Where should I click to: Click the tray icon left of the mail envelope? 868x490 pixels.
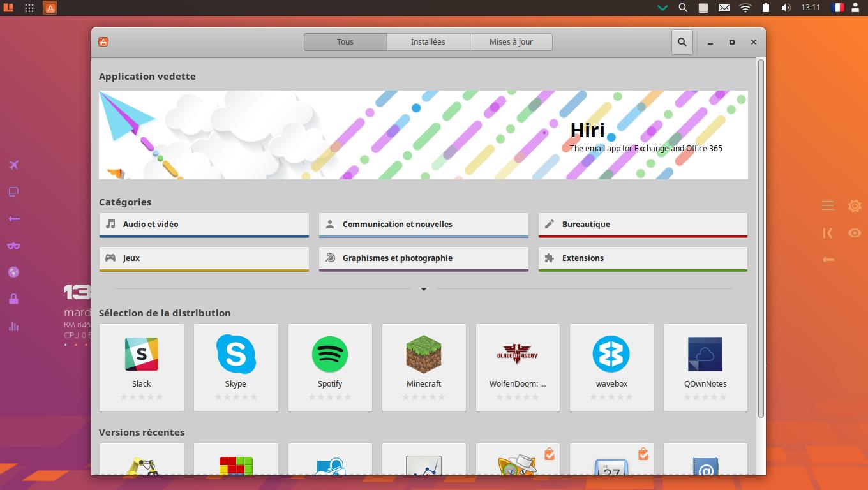(703, 8)
